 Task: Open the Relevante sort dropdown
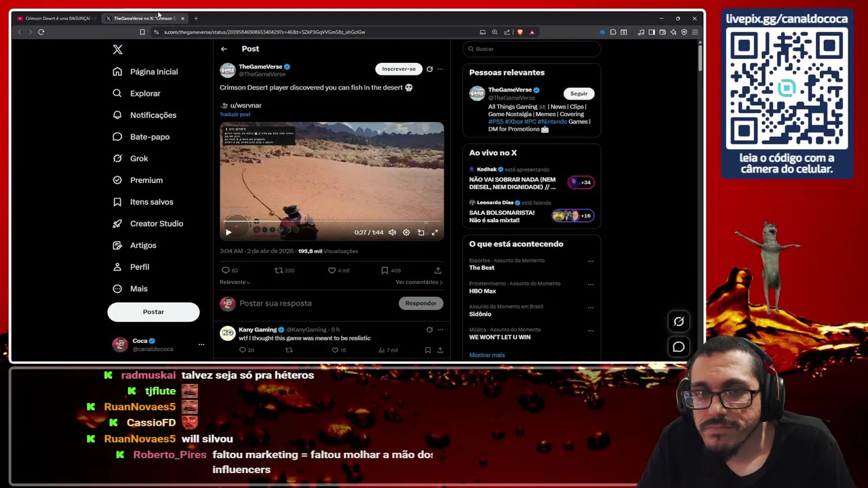[x=235, y=282]
